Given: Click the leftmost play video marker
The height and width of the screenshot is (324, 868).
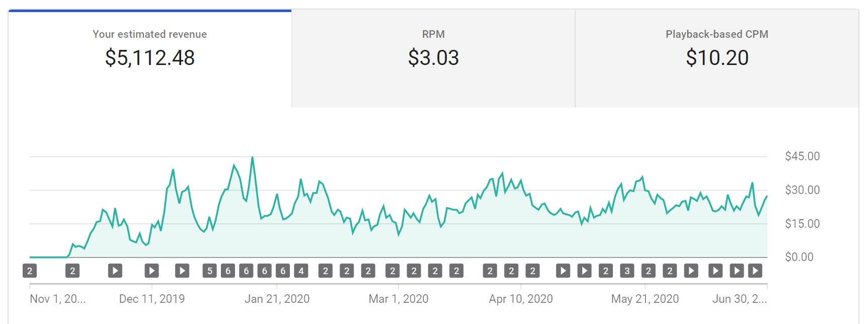Looking at the screenshot, I should pyautogui.click(x=115, y=271).
